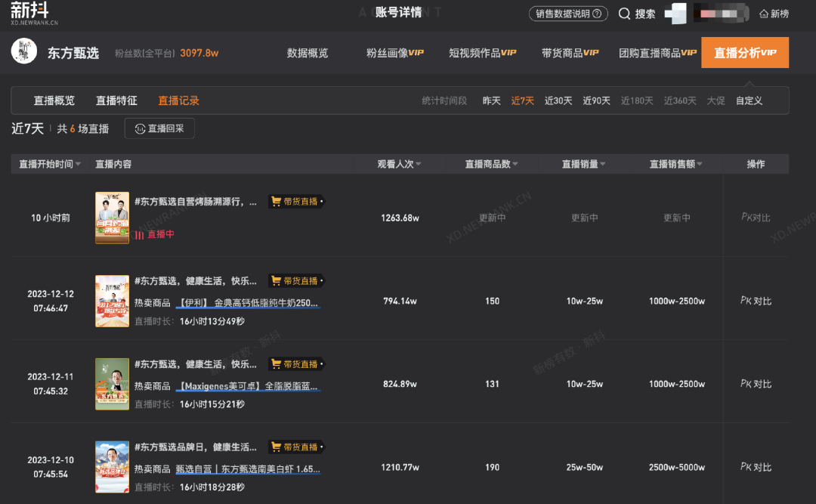The height and width of the screenshot is (504, 816).
Task: Select the 东方甄选 account avatar
Action: (x=23, y=52)
